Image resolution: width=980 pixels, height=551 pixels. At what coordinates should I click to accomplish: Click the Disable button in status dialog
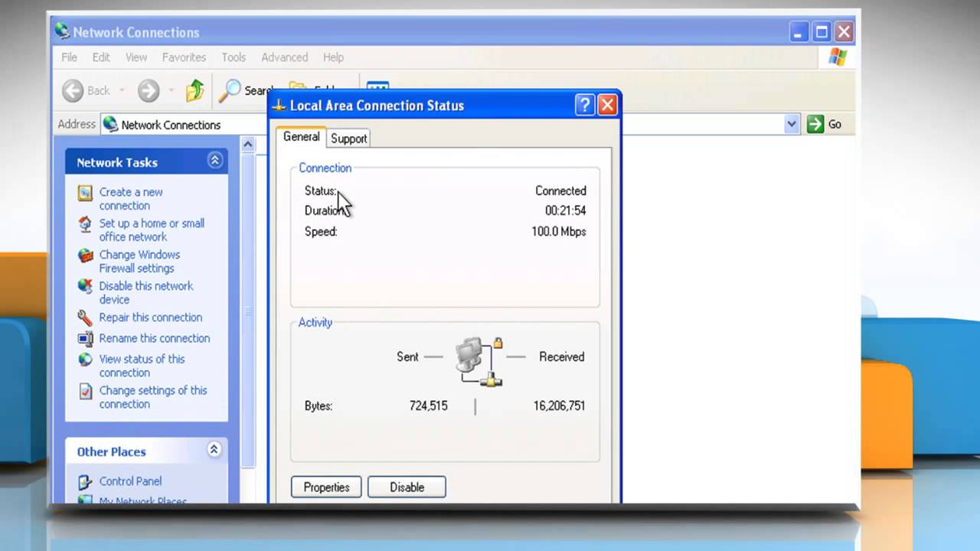click(407, 487)
